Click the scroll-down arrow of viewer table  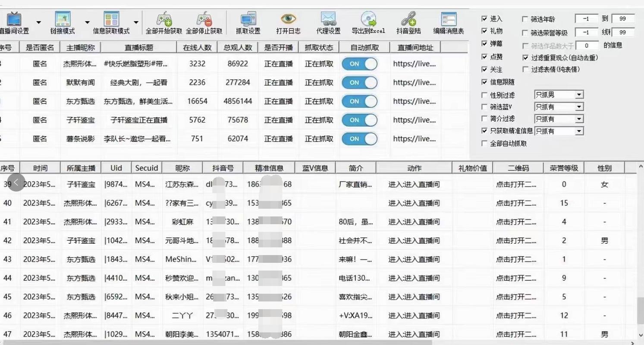point(640,335)
